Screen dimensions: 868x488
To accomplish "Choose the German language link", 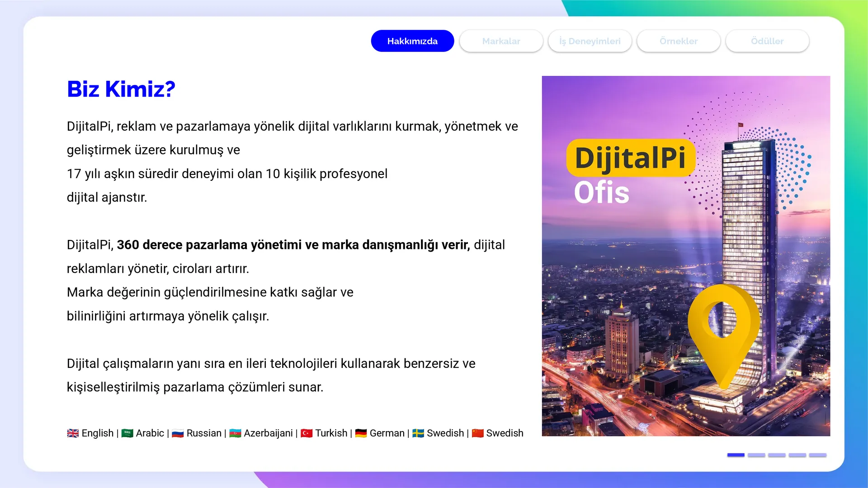I will coord(387,433).
